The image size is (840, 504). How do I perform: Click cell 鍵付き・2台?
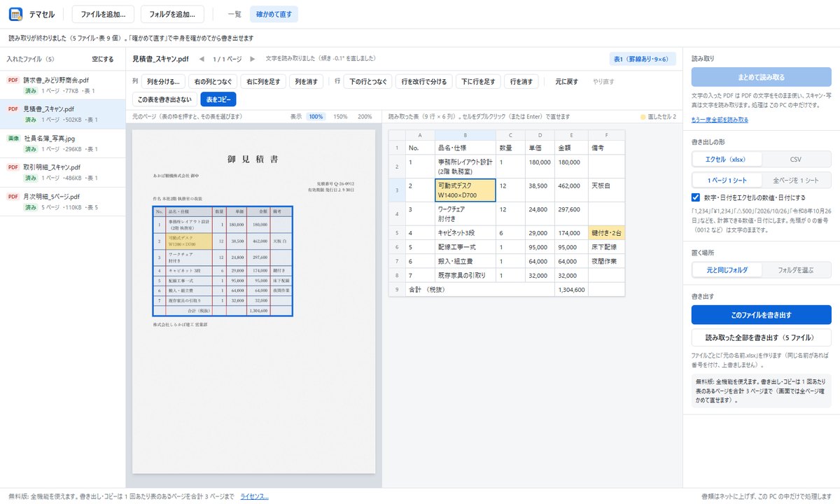[x=606, y=232]
